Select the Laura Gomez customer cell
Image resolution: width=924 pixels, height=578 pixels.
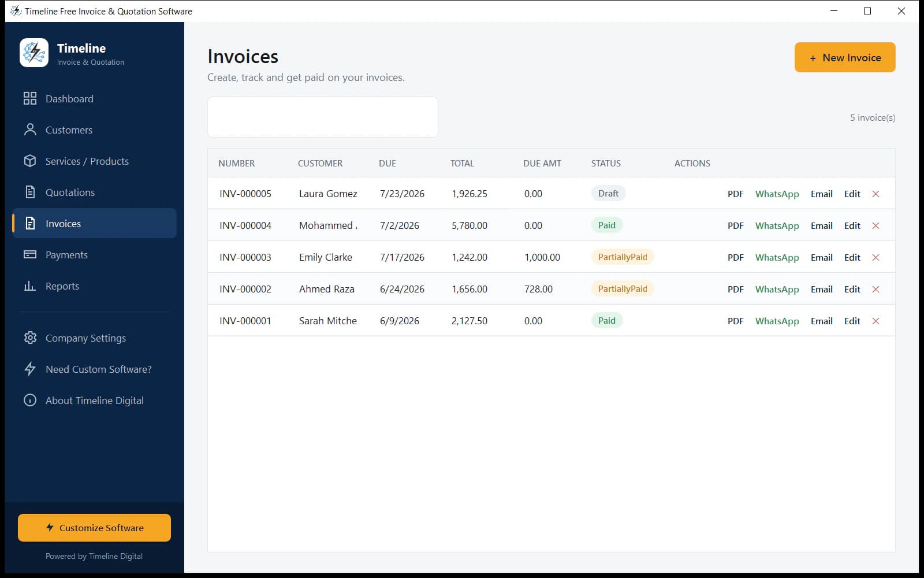coord(328,194)
